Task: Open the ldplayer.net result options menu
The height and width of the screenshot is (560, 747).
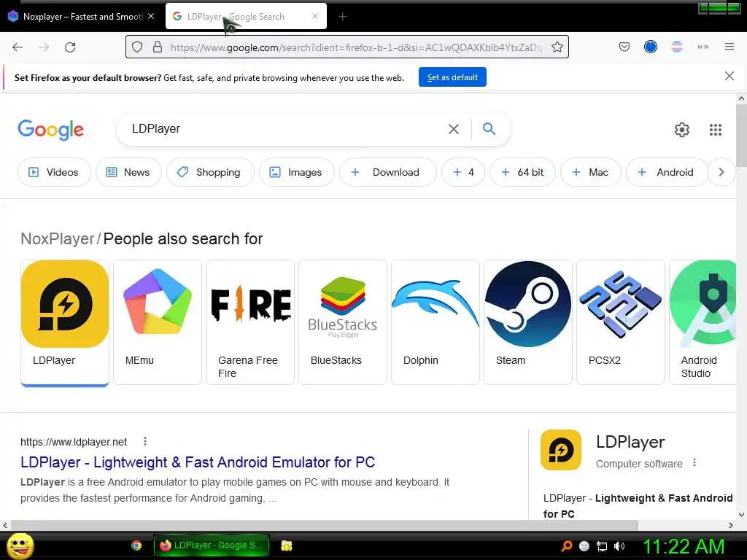Action: click(x=145, y=441)
